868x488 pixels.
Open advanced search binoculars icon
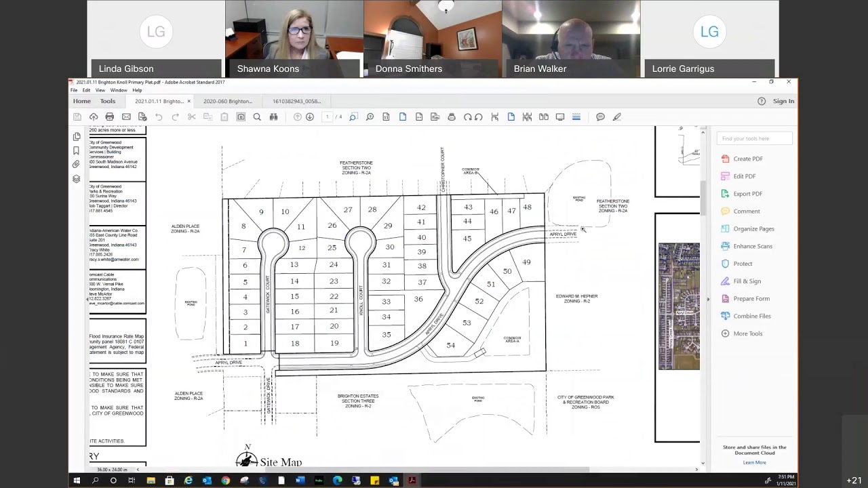(x=273, y=117)
